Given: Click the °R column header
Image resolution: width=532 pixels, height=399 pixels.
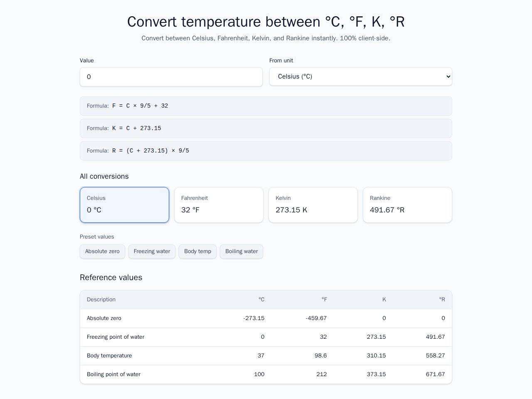Looking at the screenshot, I should (x=442, y=300).
